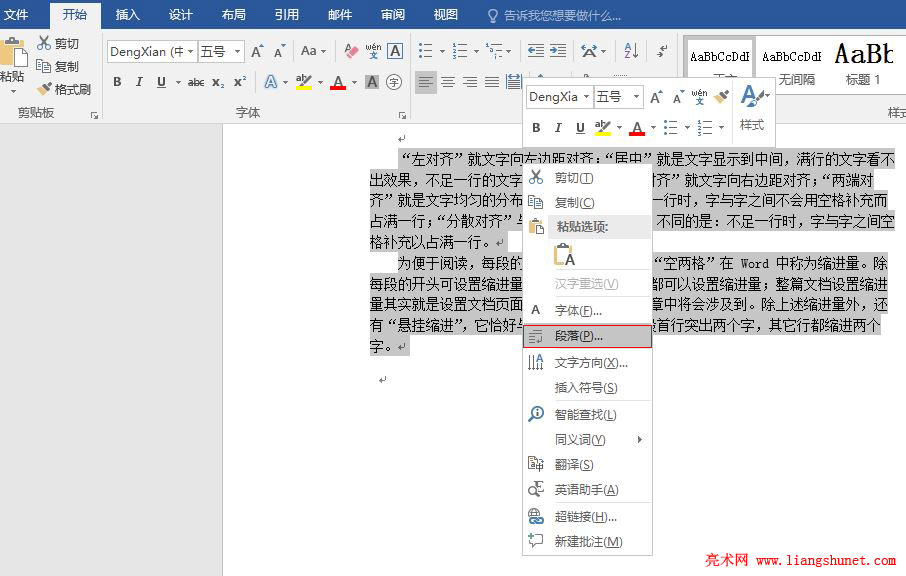Toggle bold in the ribbon font group
Image resolution: width=906 pixels, height=576 pixels.
pyautogui.click(x=117, y=82)
